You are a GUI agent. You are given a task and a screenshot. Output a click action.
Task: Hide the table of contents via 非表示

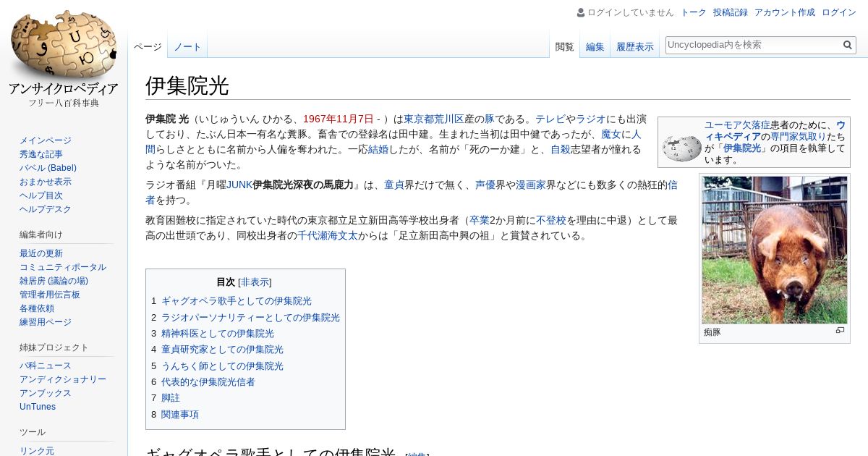point(255,282)
